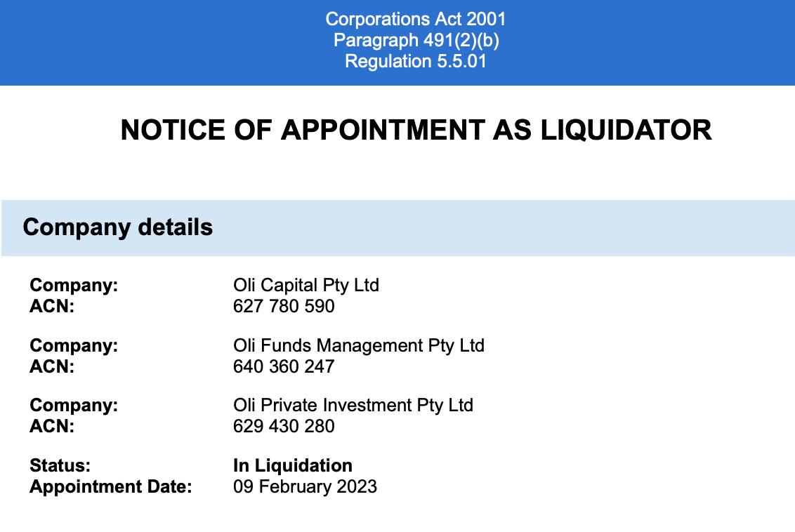Click the date "09 February 2023"

pyautogui.click(x=305, y=486)
